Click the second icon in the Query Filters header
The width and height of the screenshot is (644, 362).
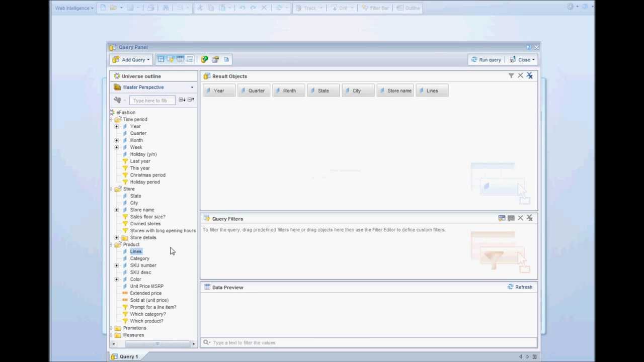511,218
